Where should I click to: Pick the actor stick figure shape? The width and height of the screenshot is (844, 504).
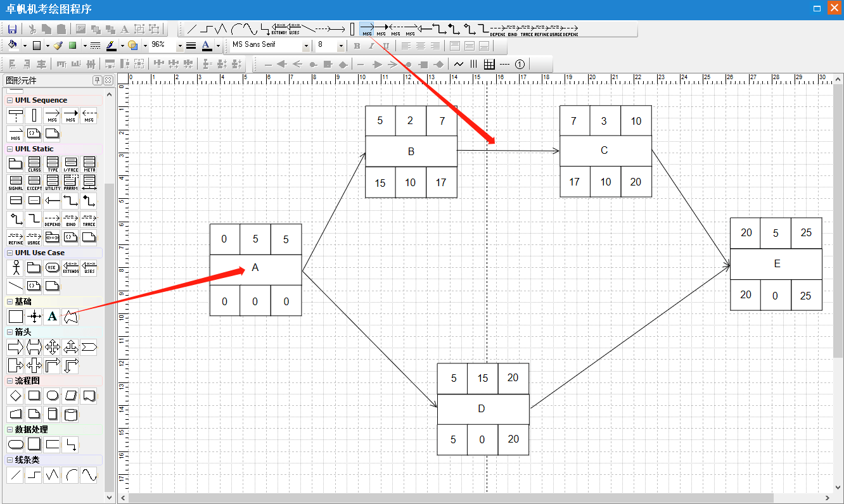point(15,268)
